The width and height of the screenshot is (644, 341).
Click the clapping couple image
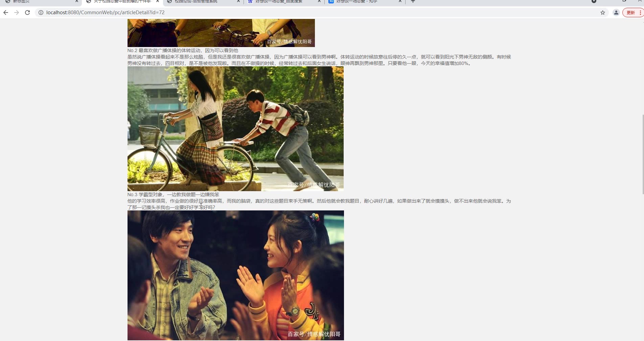point(235,275)
